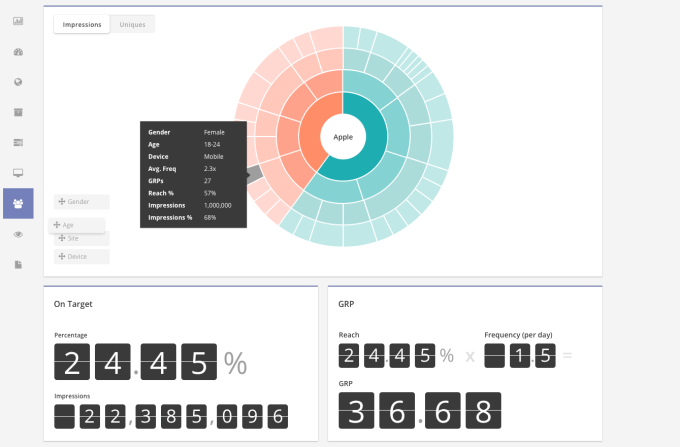Click the 22,385,096 impressions flip counter
The image size is (680, 447).
point(171,416)
